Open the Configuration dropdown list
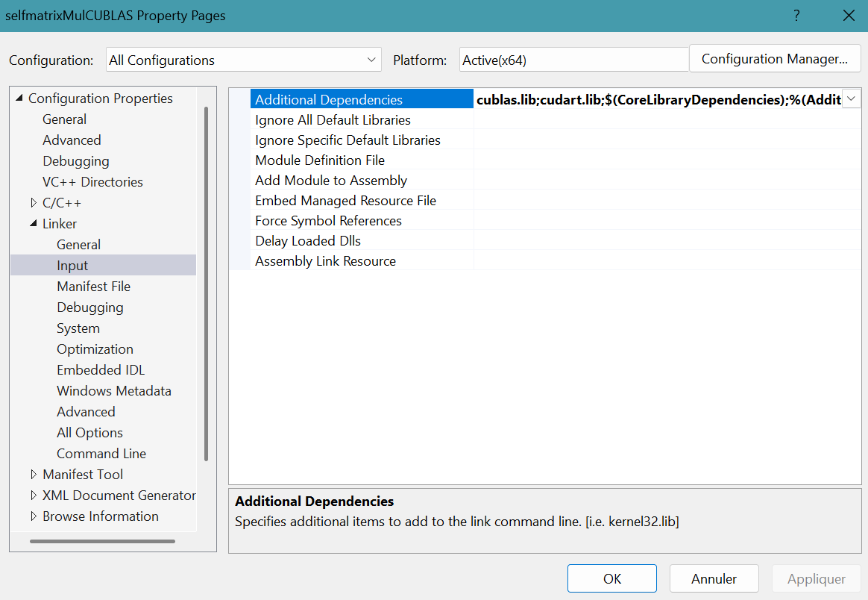The width and height of the screenshot is (868, 600). (x=242, y=60)
